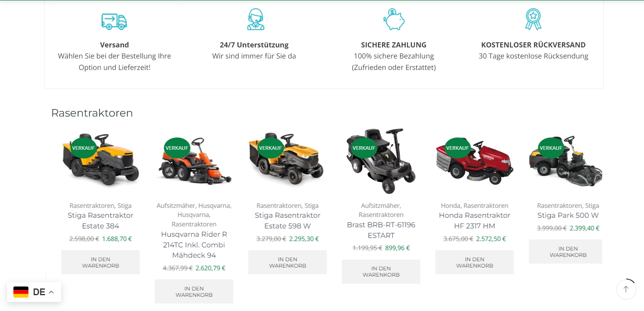644x311 pixels.
Task: Expand the DE language selector
Action: [x=34, y=292]
